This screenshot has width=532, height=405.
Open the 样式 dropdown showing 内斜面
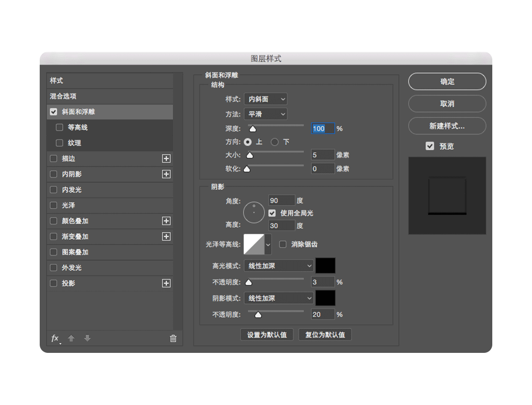266,99
